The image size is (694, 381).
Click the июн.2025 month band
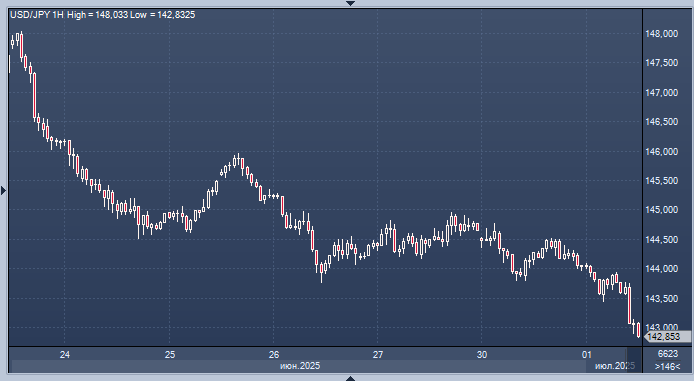(300, 366)
